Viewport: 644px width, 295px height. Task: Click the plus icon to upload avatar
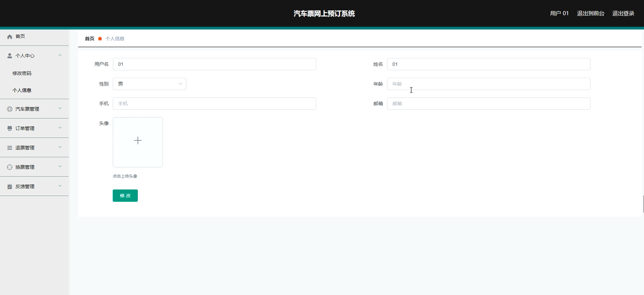[x=138, y=140]
